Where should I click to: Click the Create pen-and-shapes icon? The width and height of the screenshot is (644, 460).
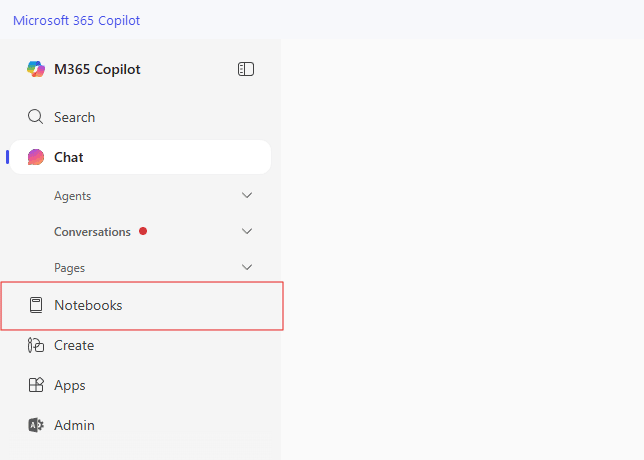[x=36, y=345]
